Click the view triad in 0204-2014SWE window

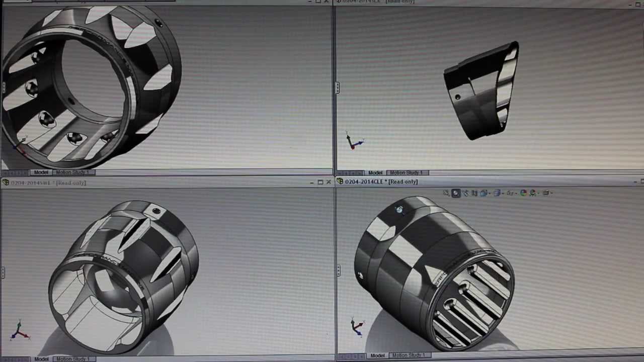19,330
